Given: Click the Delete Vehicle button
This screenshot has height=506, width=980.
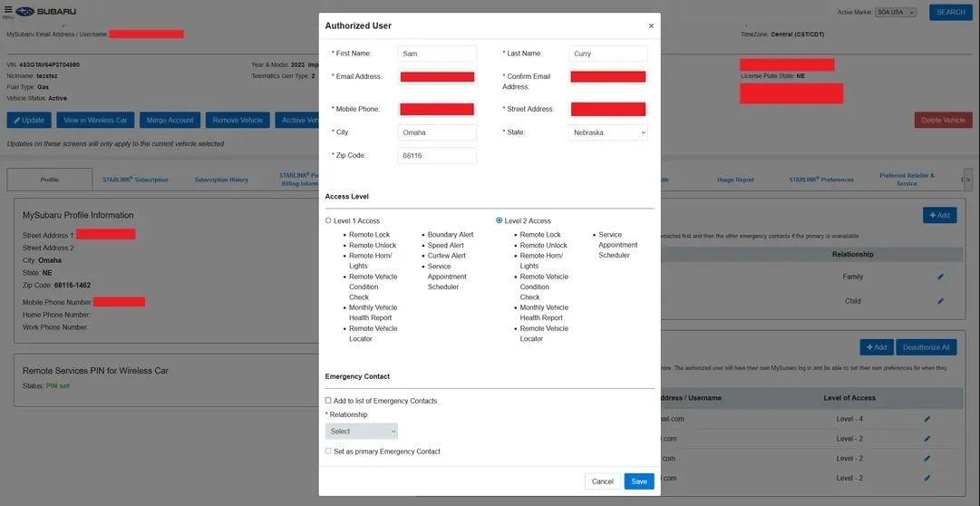Looking at the screenshot, I should [943, 120].
